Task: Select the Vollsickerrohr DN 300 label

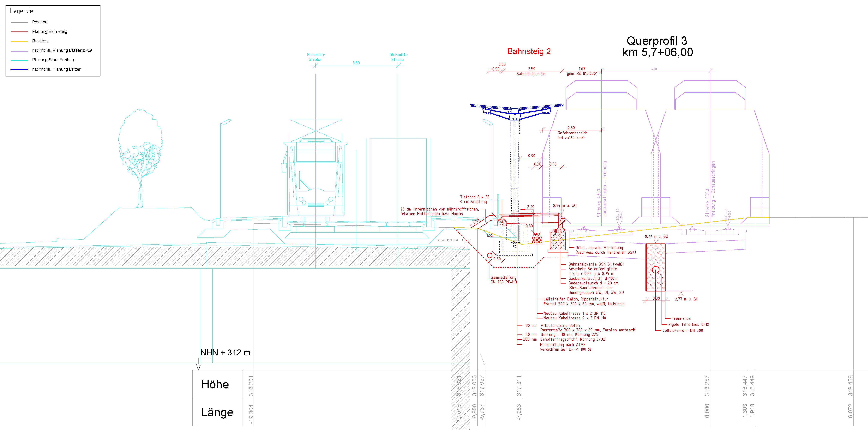Action: [682, 331]
